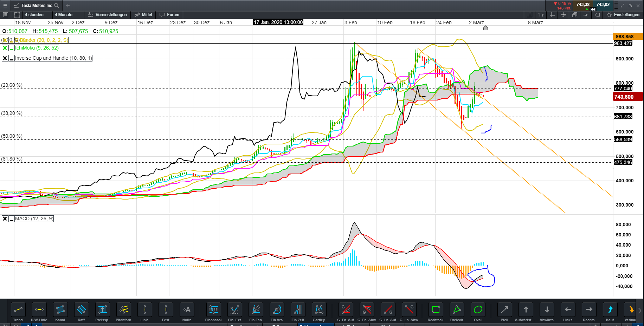Select the Fest line tool
The height and width of the screenshot is (326, 644).
click(166, 312)
